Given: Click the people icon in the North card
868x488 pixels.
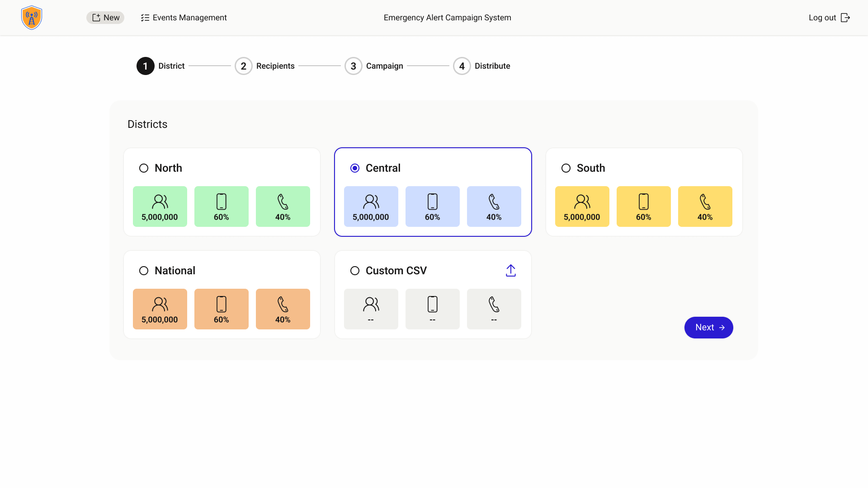Looking at the screenshot, I should point(160,202).
